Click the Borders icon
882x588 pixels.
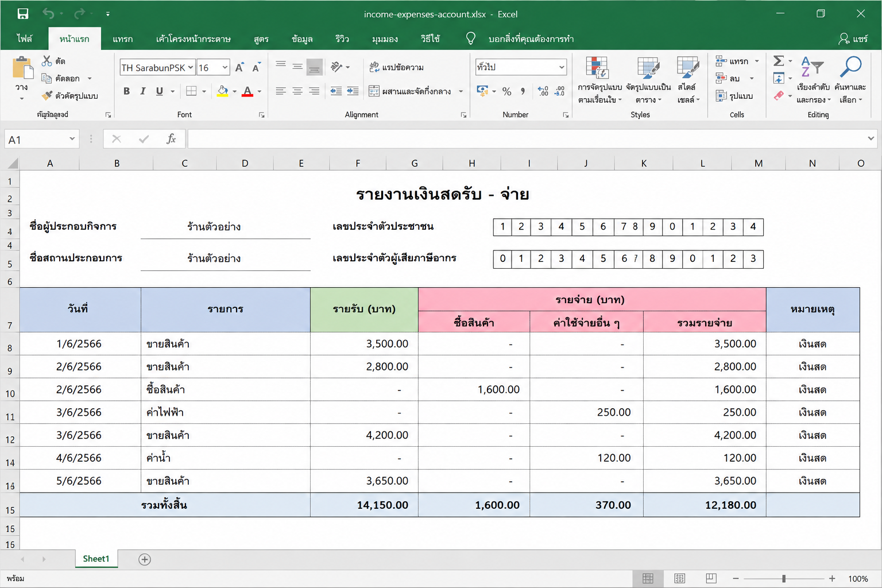[191, 91]
